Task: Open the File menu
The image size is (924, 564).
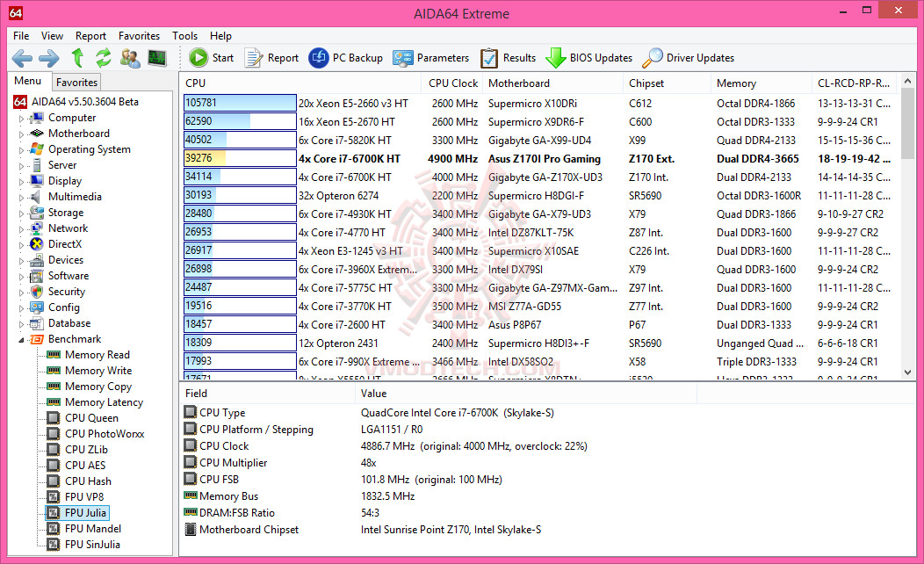Action: point(21,36)
